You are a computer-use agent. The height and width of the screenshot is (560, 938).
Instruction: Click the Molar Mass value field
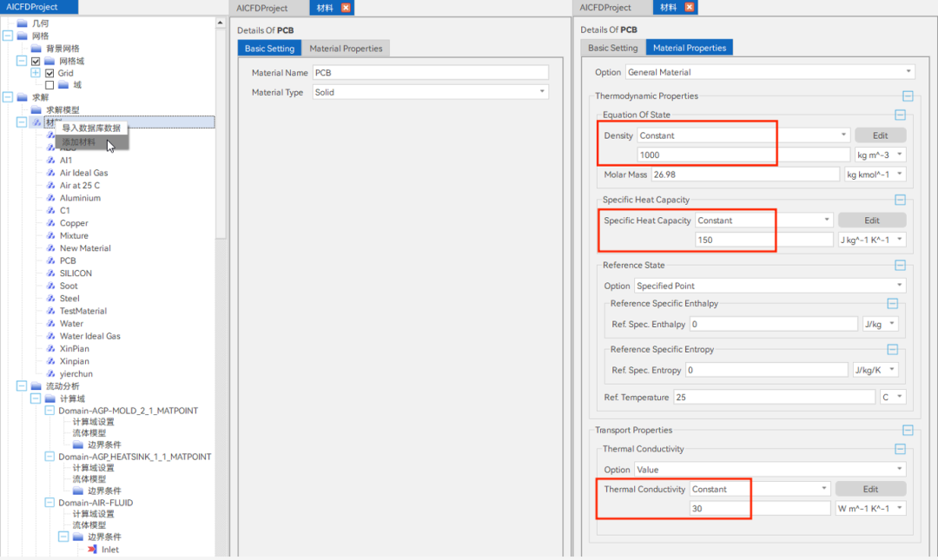coord(745,175)
